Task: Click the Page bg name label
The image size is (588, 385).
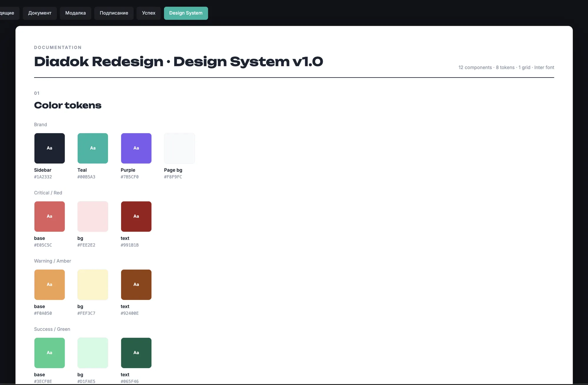Action: coord(173,170)
